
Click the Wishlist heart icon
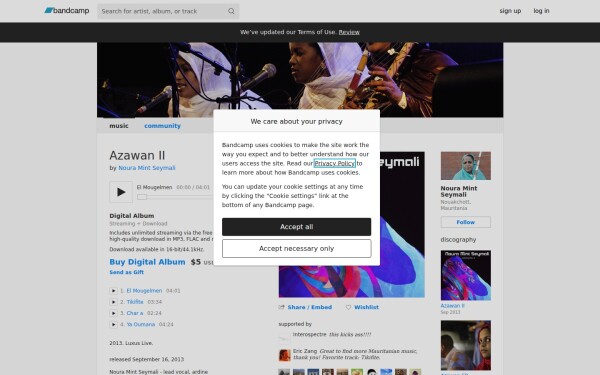pyautogui.click(x=348, y=307)
